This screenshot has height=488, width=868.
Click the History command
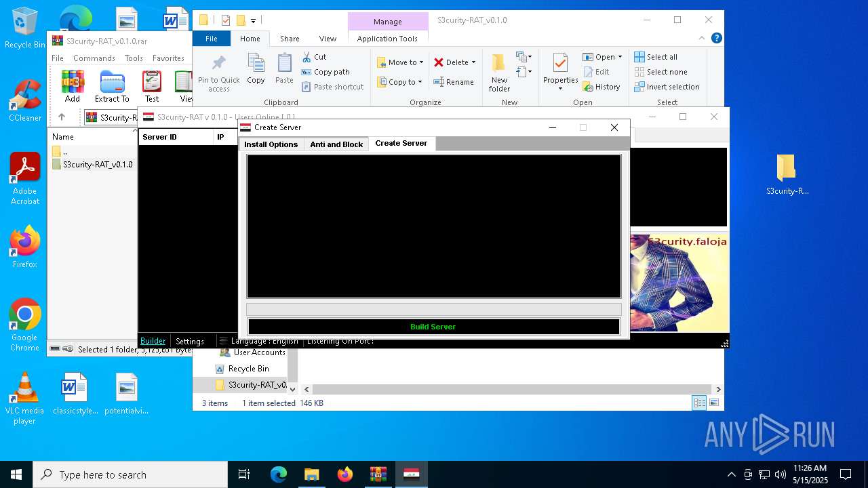click(x=601, y=87)
